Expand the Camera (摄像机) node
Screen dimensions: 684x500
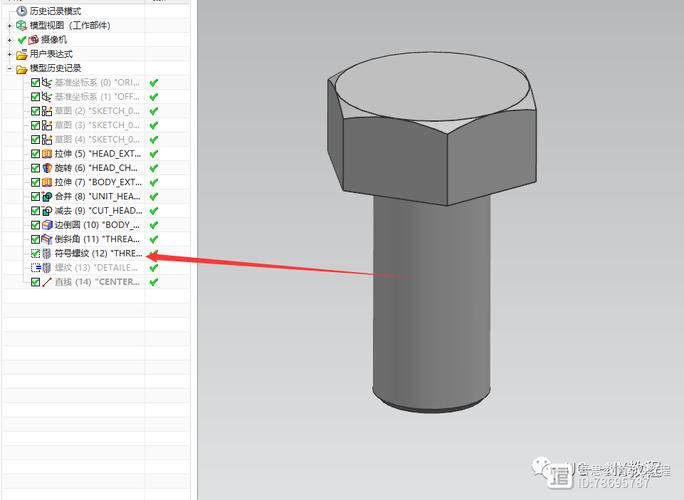[10, 40]
